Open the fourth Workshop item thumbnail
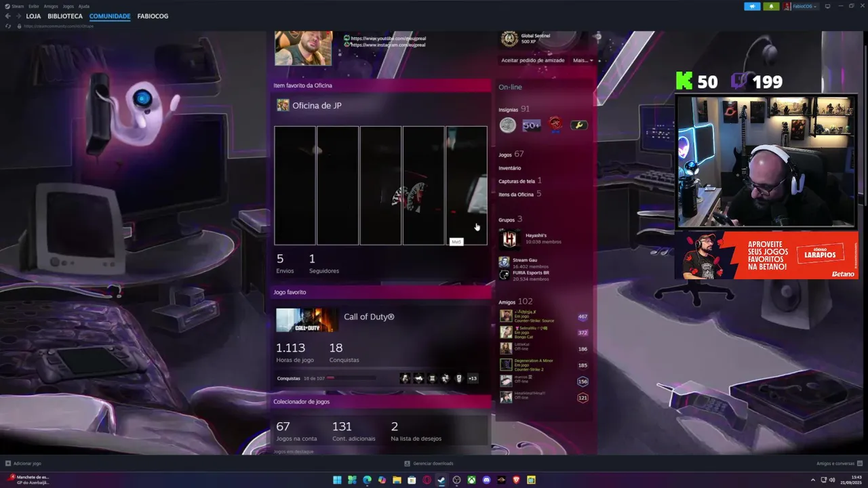Image resolution: width=868 pixels, height=488 pixels. pos(424,185)
